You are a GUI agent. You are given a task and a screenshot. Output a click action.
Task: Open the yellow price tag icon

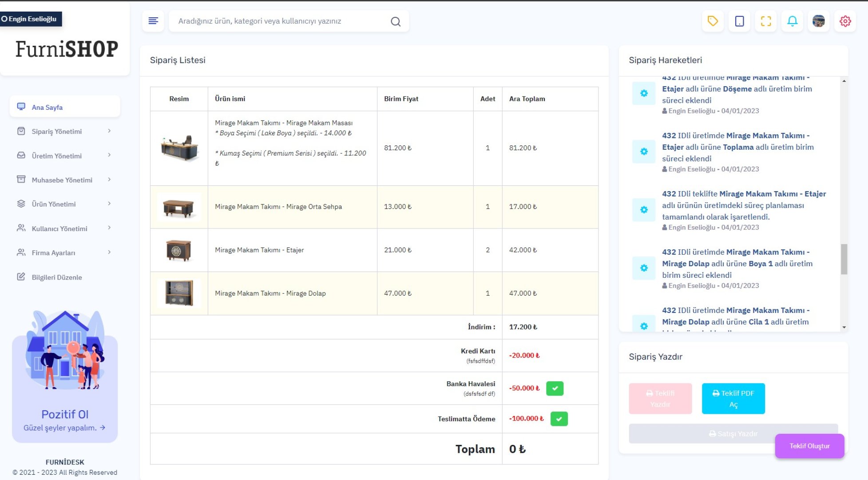point(713,21)
